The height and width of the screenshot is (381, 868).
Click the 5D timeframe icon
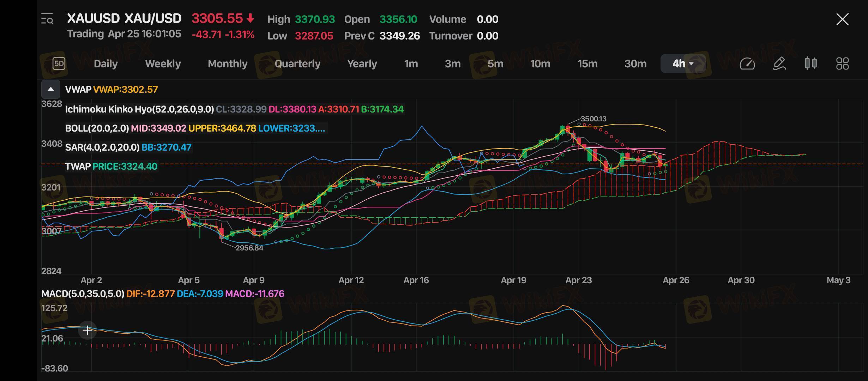[59, 64]
